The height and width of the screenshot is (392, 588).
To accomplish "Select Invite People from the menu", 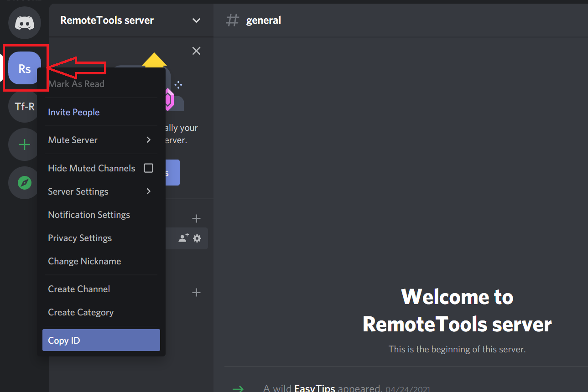I will (101, 112).
